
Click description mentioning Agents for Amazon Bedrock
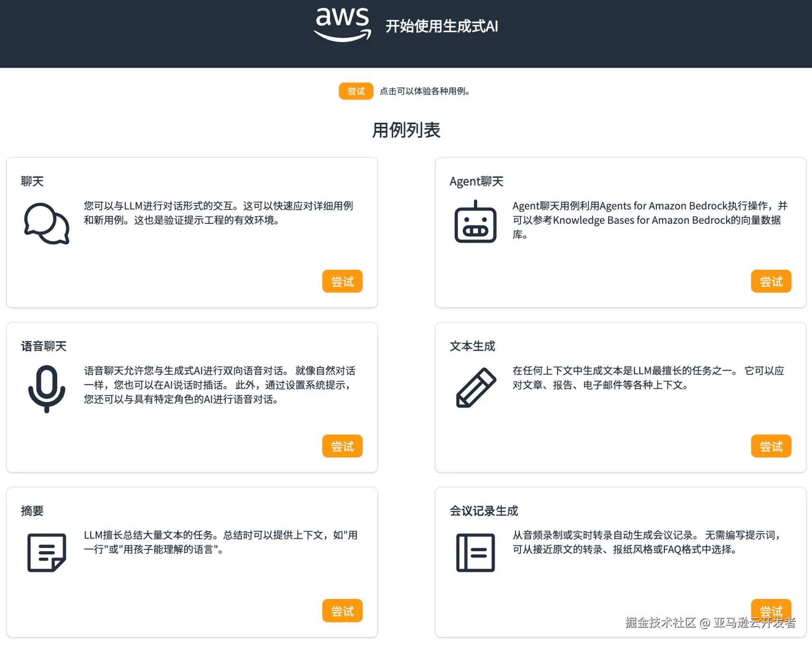coord(650,220)
